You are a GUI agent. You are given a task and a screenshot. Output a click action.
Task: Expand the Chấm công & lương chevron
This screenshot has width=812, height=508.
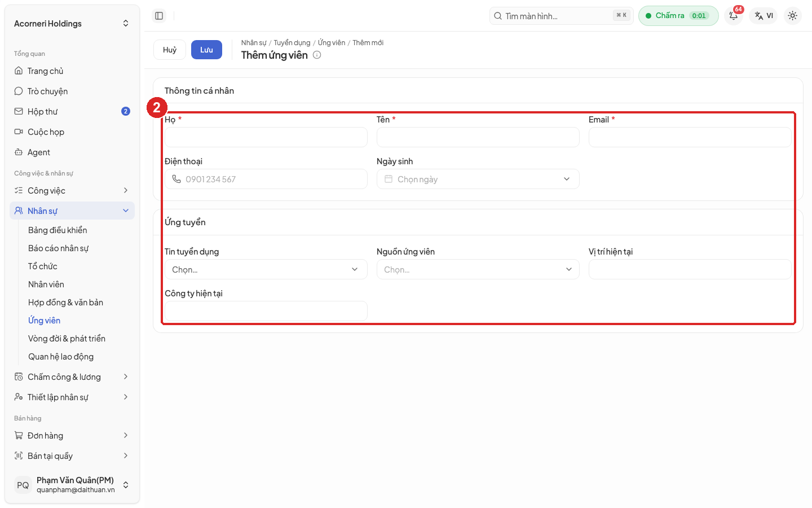tap(126, 376)
